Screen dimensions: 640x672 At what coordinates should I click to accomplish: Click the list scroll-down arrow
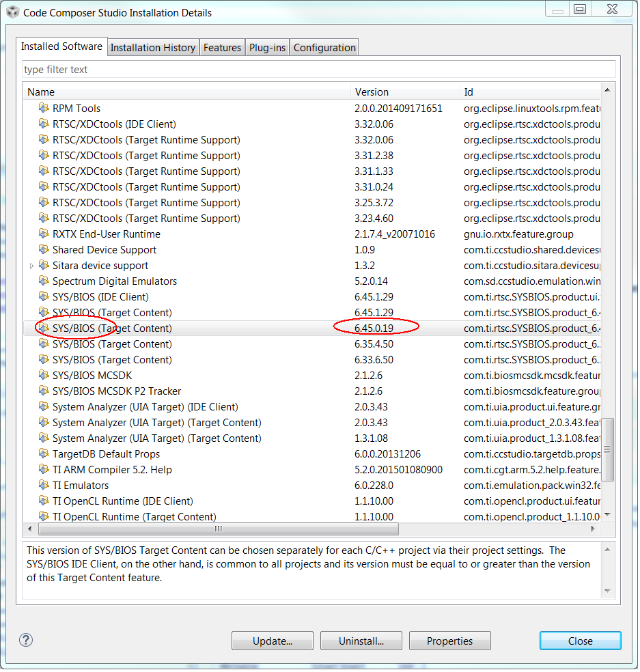(607, 514)
